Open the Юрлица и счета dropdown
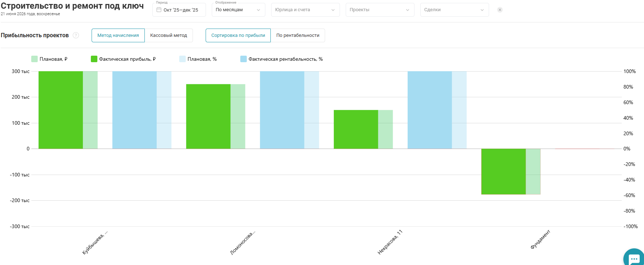 coord(306,10)
